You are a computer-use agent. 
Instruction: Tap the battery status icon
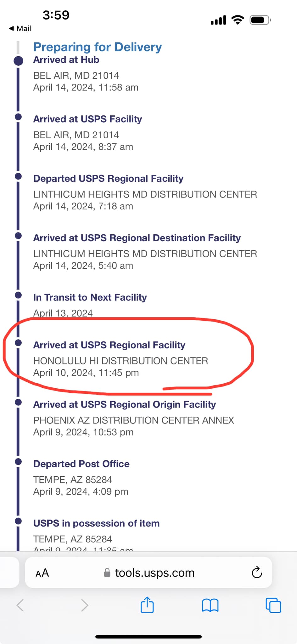coord(260,20)
